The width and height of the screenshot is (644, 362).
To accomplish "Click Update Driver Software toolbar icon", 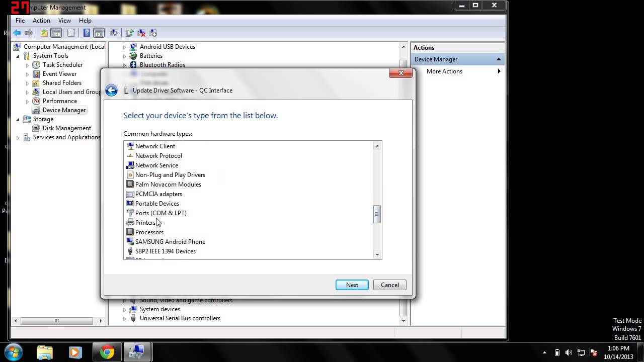I will pos(130,33).
